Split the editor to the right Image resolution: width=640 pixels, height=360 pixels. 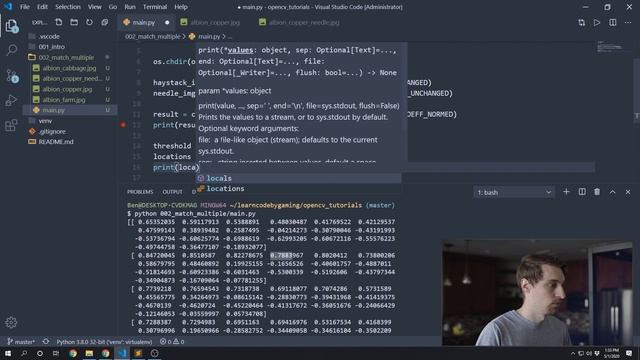(x=613, y=22)
